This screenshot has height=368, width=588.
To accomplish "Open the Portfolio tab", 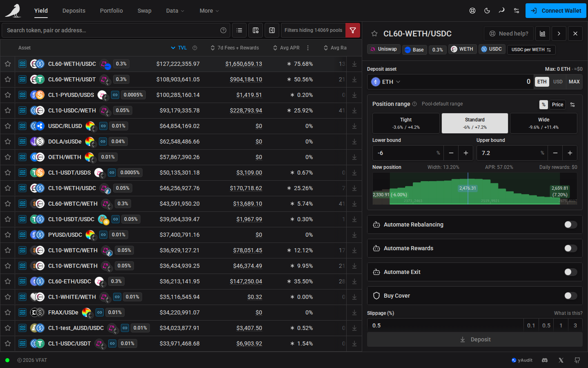I will (111, 11).
